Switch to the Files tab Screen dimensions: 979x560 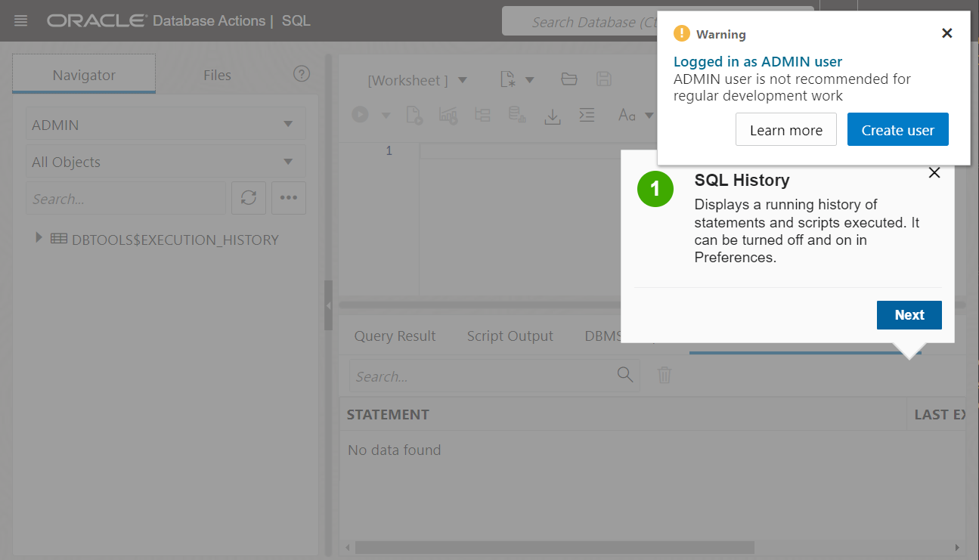(x=217, y=74)
